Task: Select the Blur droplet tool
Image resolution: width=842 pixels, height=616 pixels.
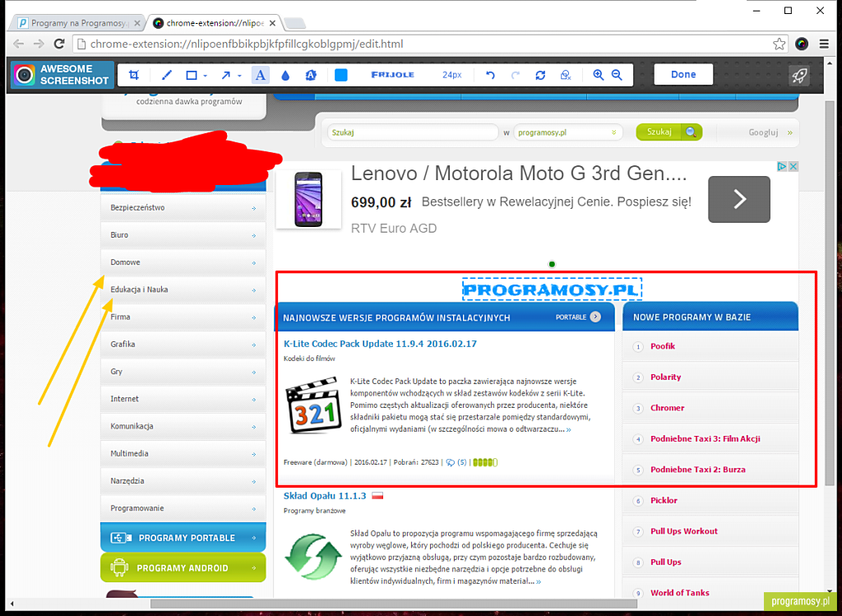Action: (x=285, y=75)
